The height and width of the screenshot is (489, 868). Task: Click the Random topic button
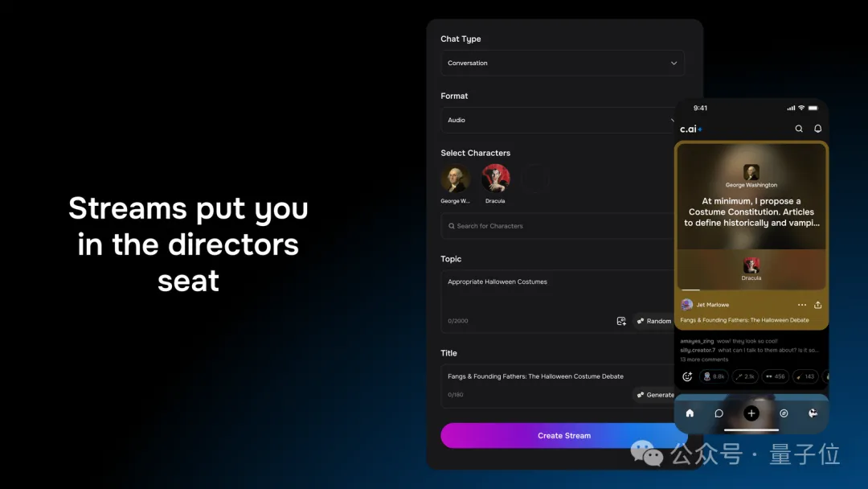point(653,321)
